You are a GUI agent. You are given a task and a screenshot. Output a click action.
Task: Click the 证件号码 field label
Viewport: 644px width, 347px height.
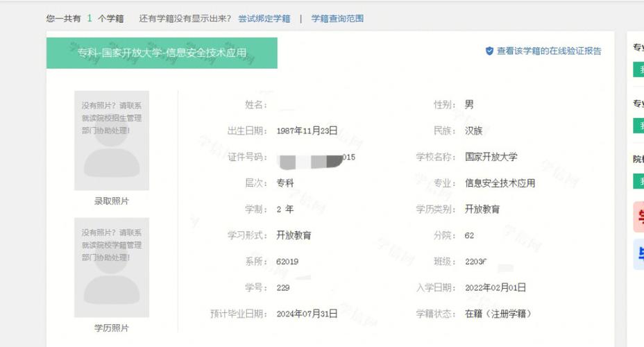coord(248,157)
